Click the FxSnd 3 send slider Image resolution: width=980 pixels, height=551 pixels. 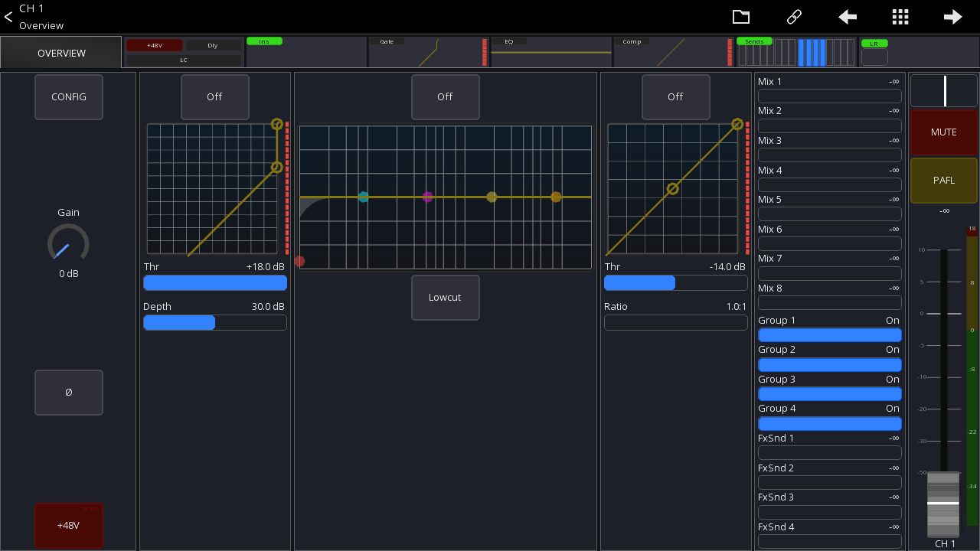[829, 512]
